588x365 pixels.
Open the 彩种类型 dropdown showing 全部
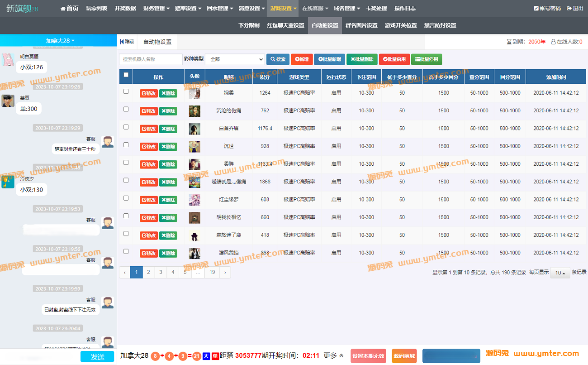(235, 59)
